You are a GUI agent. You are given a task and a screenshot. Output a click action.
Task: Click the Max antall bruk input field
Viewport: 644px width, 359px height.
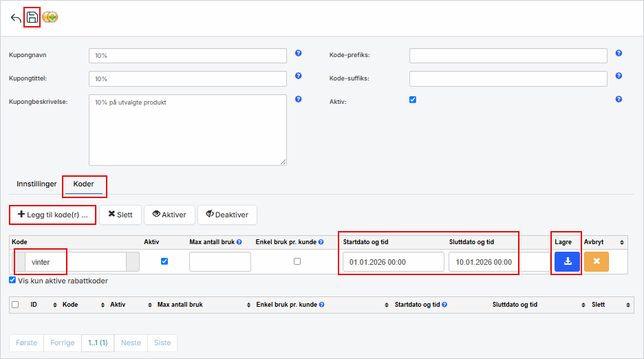click(x=219, y=262)
